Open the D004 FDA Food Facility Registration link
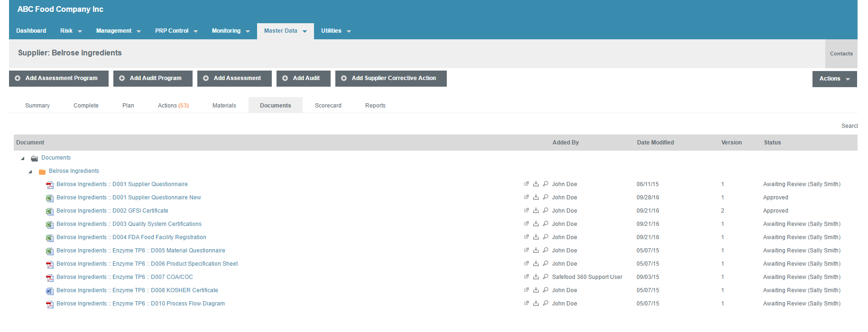The image size is (868, 332). 131,237
